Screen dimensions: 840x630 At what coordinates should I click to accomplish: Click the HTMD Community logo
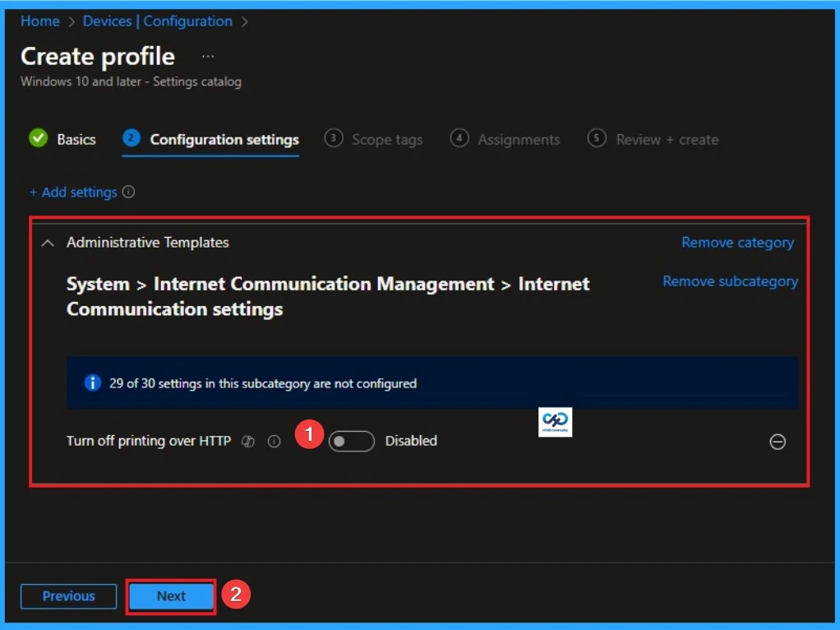coord(555,421)
